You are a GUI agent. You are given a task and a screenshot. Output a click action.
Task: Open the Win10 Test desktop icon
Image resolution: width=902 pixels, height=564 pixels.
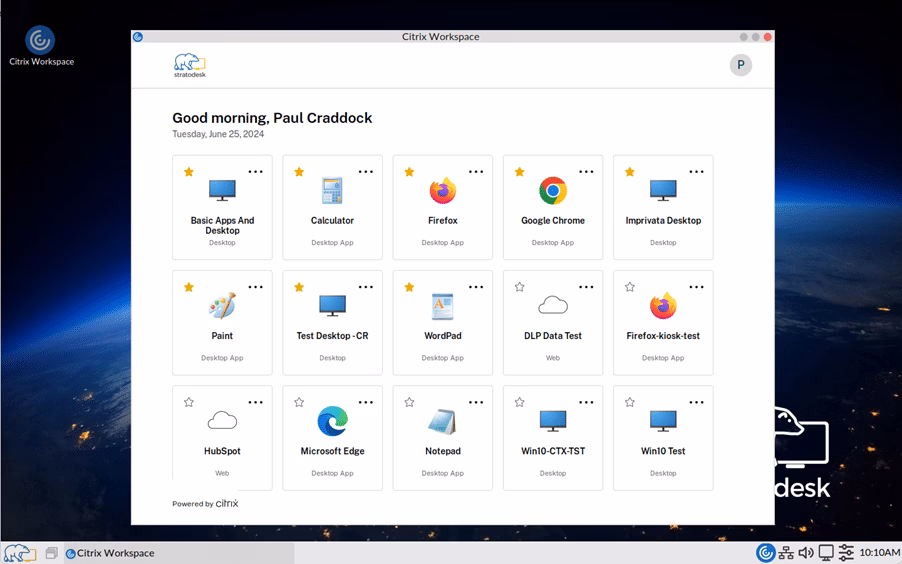663,421
